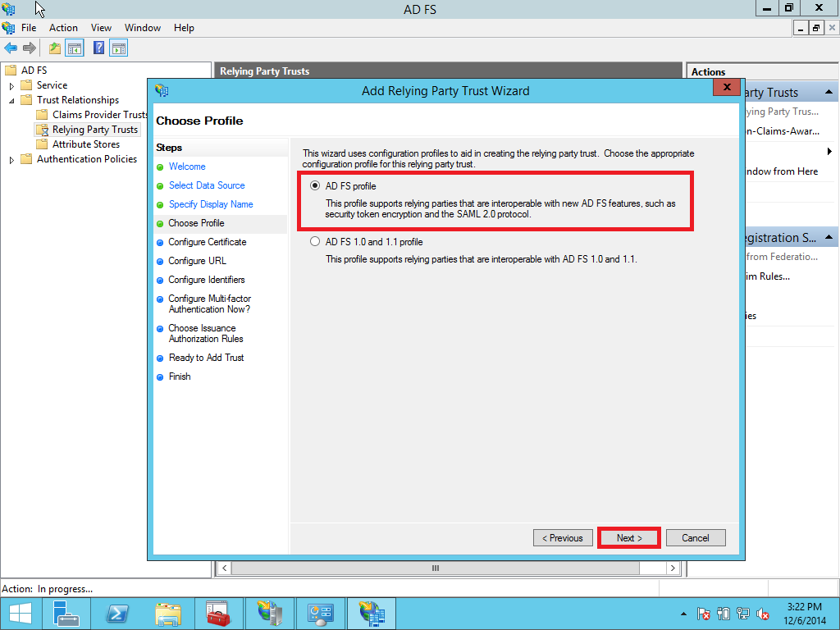Open Windows PowerShell from the taskbar
The image size is (840, 630).
tap(117, 613)
